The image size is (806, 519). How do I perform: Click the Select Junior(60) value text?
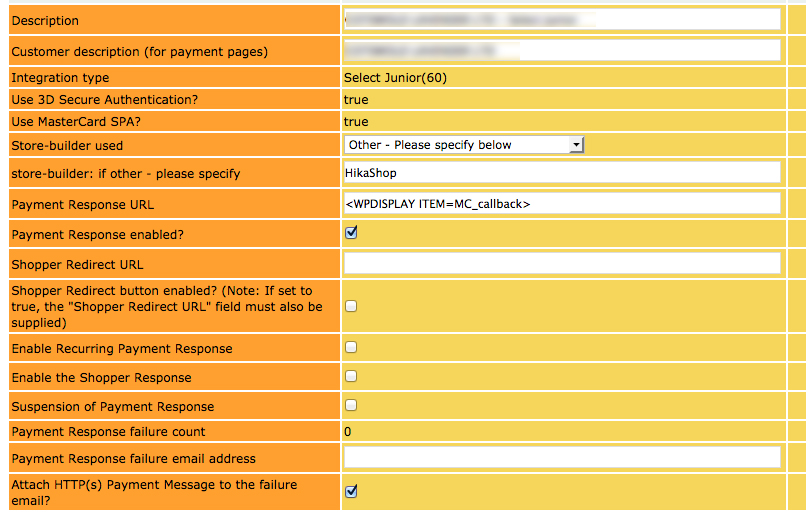point(395,78)
